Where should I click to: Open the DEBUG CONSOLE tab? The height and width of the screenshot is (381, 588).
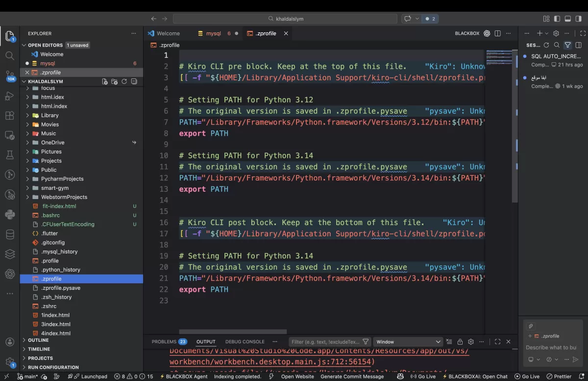pyautogui.click(x=245, y=341)
